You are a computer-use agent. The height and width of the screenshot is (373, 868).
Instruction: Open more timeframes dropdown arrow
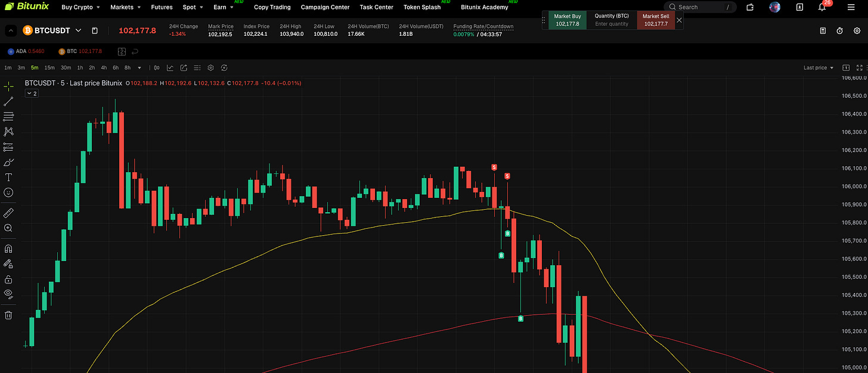tap(139, 68)
